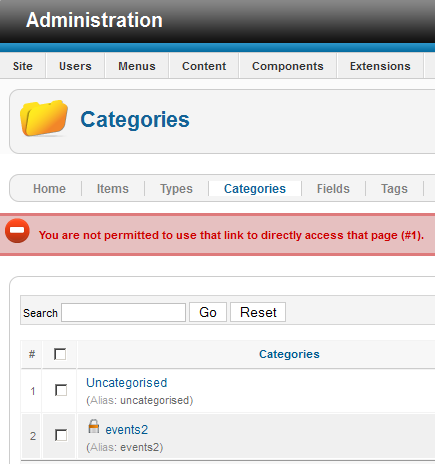Switch to the Items tab
The height and width of the screenshot is (464, 435).
[113, 189]
